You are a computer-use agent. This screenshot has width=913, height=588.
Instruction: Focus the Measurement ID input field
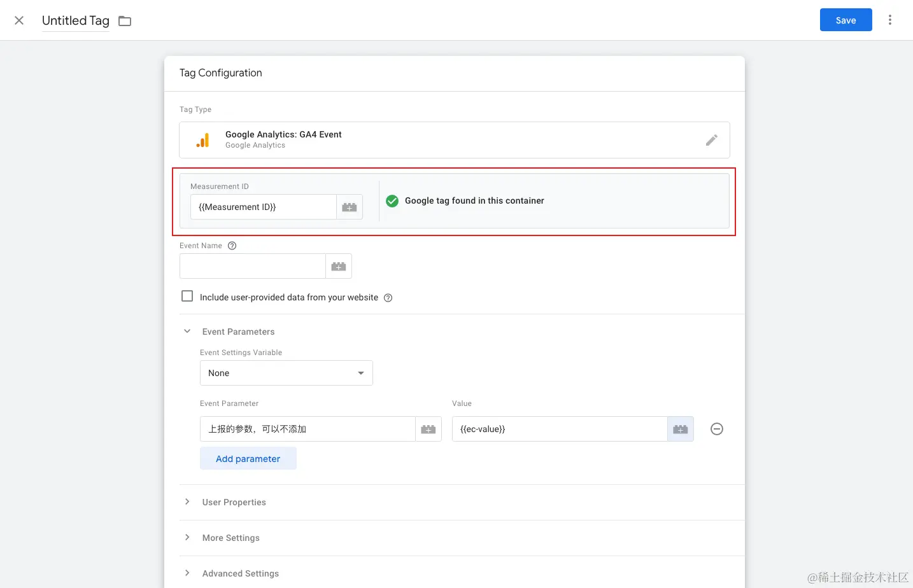[264, 207]
